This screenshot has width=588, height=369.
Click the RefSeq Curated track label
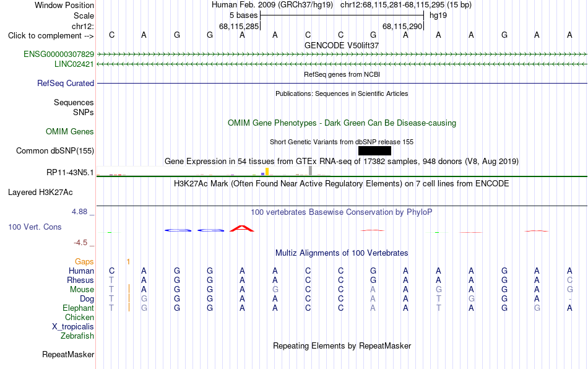pos(65,83)
